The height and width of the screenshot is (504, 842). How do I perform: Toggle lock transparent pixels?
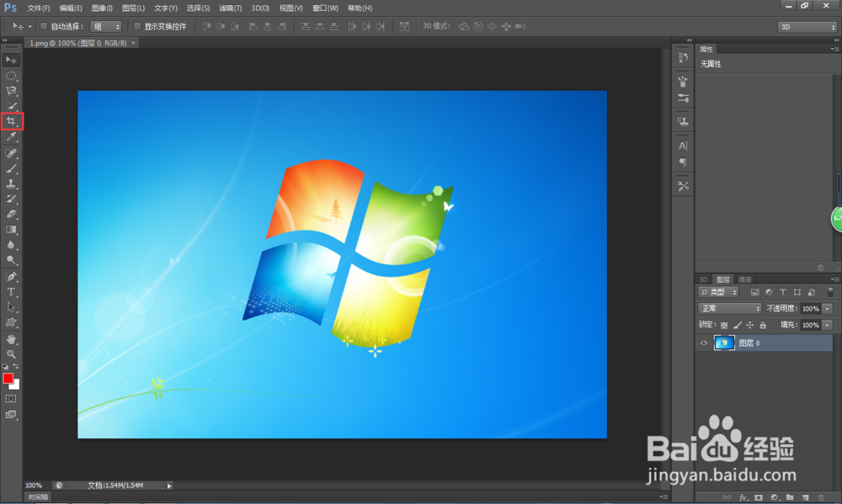(x=724, y=326)
